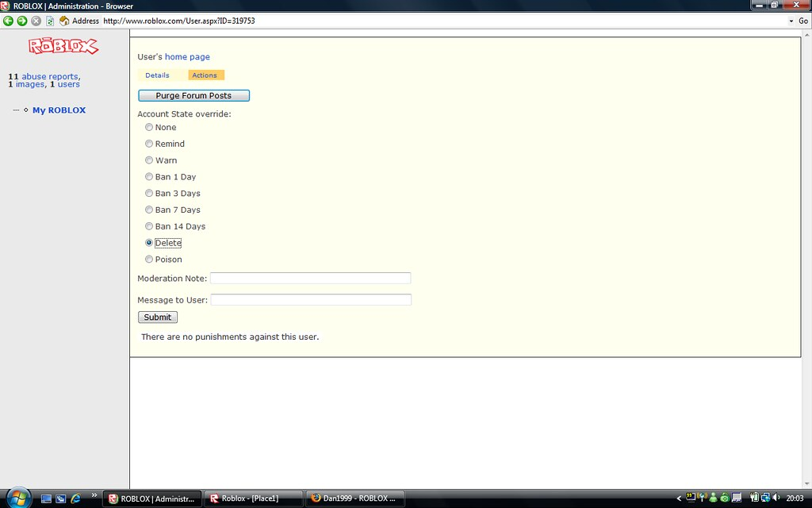Select the Ban 7 Days radio button
This screenshot has height=508, width=812.
[149, 210]
